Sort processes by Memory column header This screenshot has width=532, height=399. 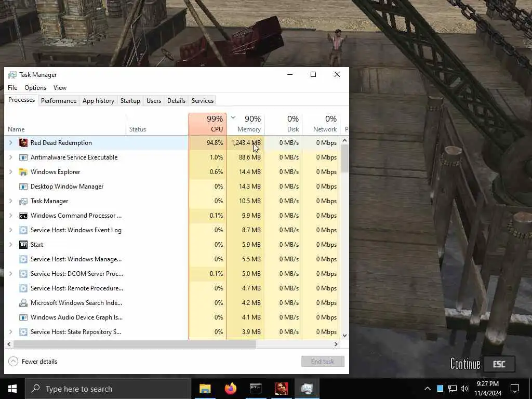point(246,124)
